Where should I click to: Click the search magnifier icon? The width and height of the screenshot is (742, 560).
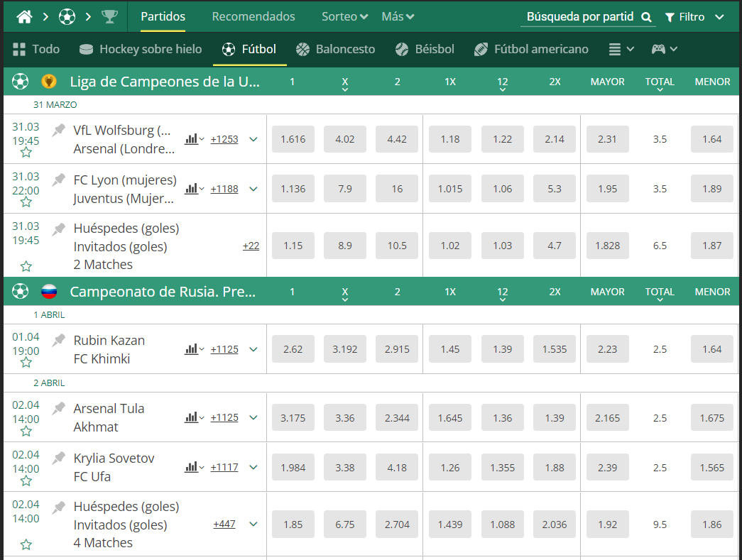646,18
